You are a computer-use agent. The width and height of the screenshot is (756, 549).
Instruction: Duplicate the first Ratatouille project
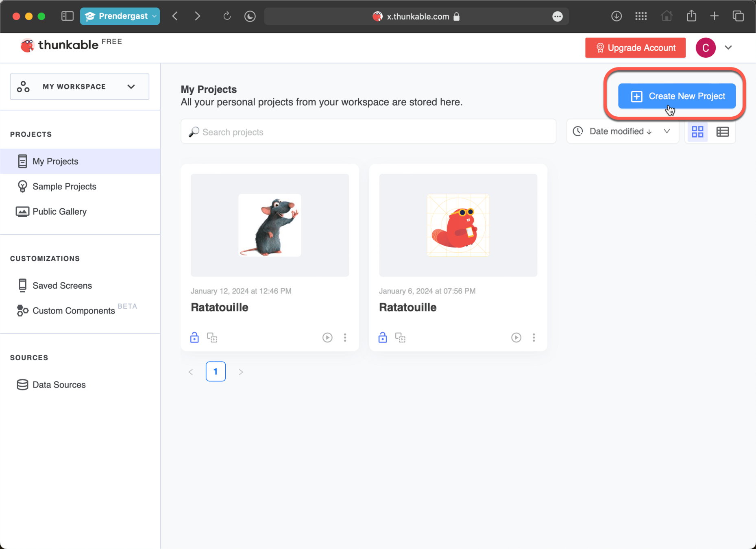[x=212, y=337]
